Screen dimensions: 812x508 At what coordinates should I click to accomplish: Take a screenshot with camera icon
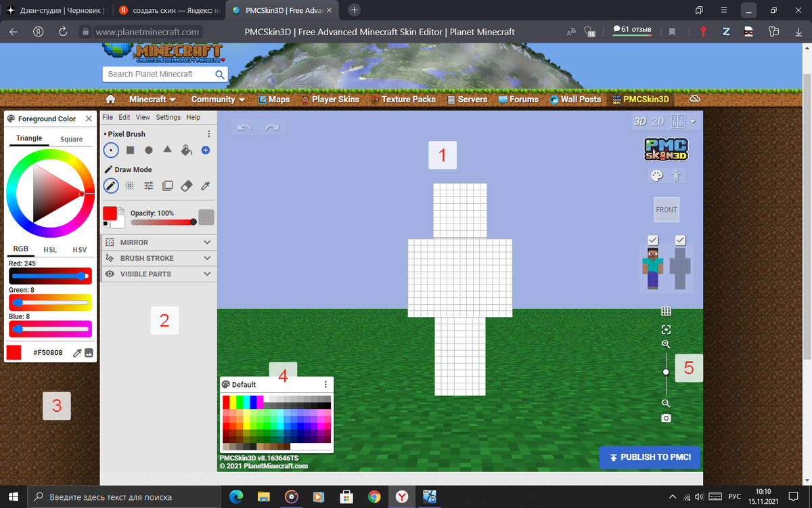[x=666, y=418]
